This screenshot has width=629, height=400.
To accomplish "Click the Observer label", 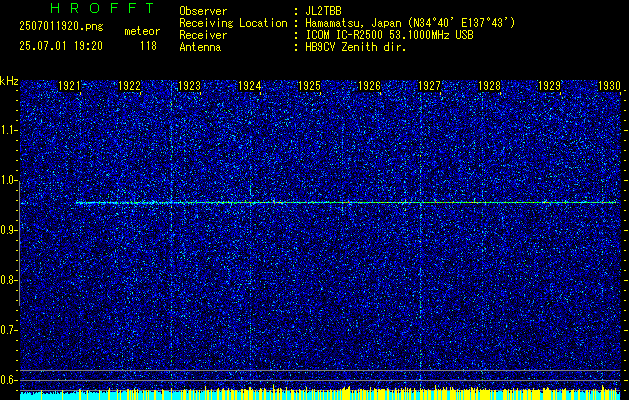I will tap(203, 11).
